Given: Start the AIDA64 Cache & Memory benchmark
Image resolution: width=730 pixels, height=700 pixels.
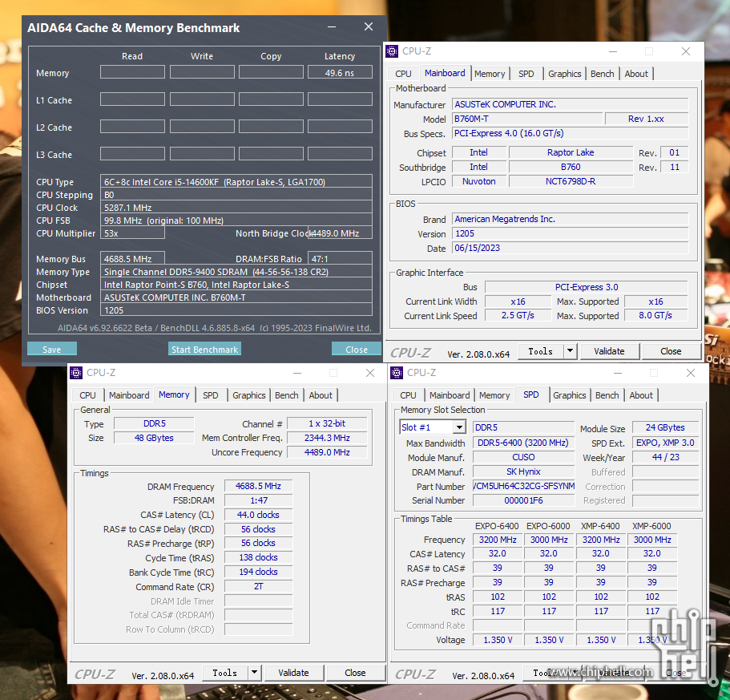Looking at the screenshot, I should coord(204,350).
